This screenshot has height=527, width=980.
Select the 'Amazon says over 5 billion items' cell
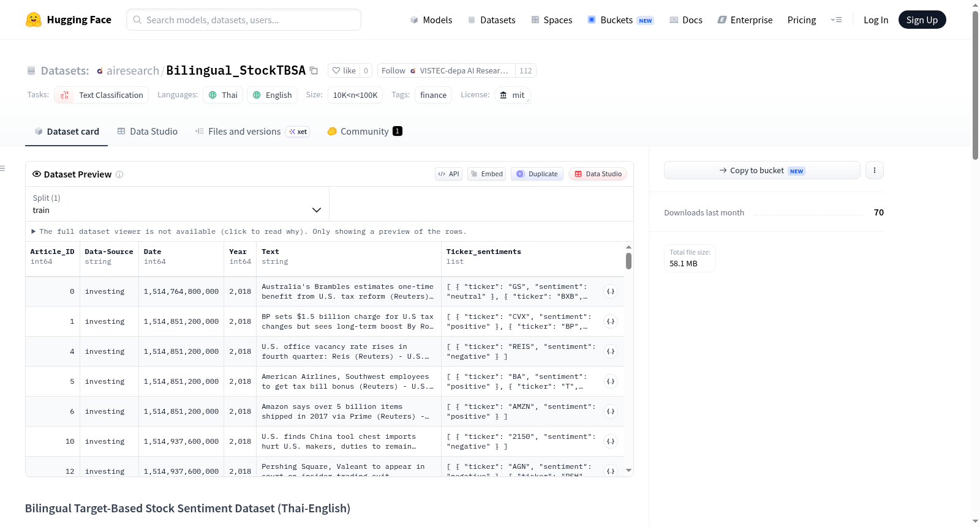click(349, 411)
